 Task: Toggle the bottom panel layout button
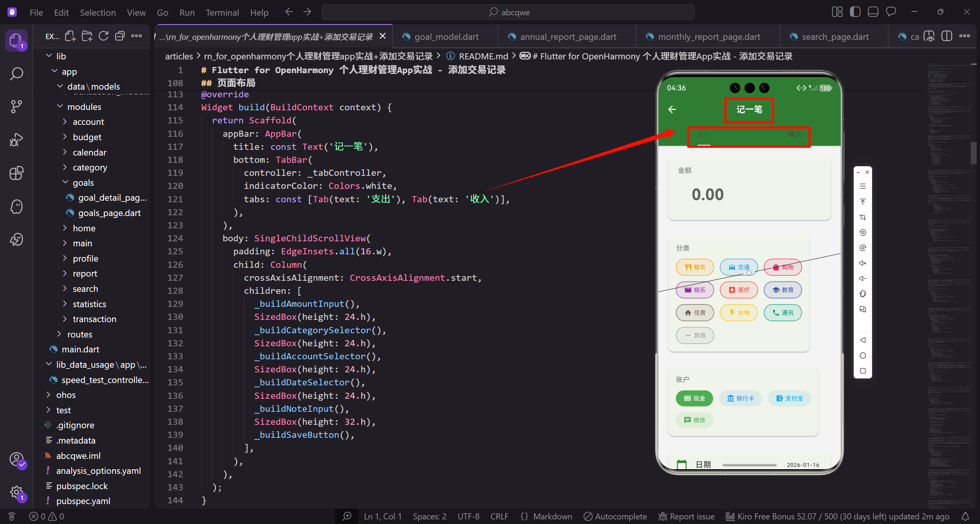pyautogui.click(x=873, y=12)
